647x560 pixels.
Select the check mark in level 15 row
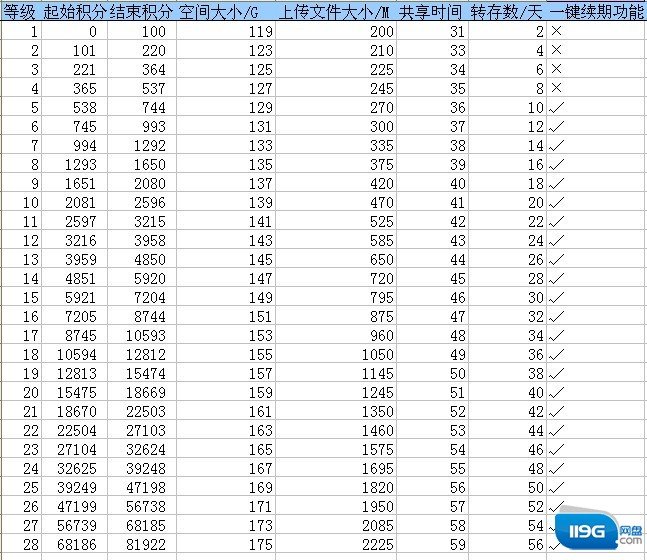[557, 298]
